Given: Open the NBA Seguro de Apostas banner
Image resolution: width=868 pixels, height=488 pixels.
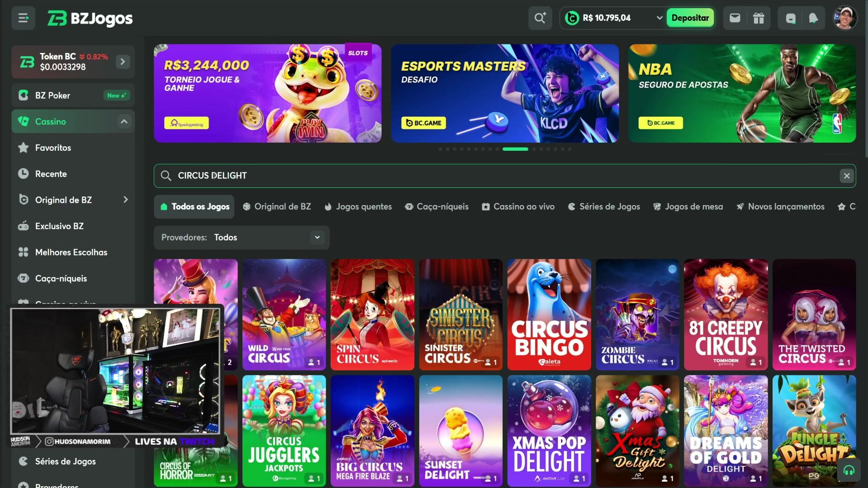Looking at the screenshot, I should click(x=742, y=93).
